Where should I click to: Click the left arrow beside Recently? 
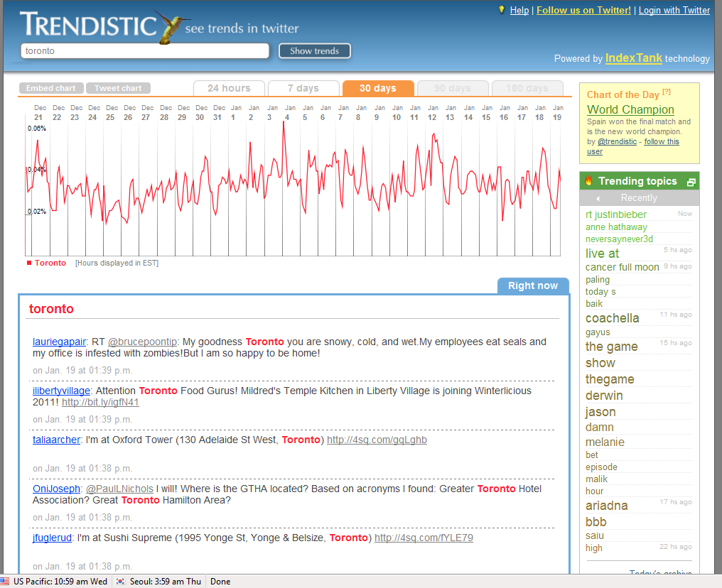click(598, 198)
